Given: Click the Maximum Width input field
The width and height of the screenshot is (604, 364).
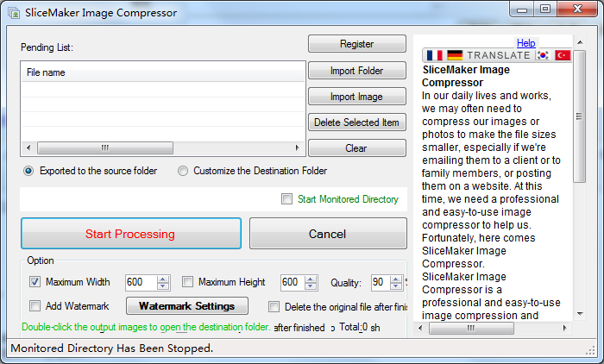Looking at the screenshot, I should point(140,282).
